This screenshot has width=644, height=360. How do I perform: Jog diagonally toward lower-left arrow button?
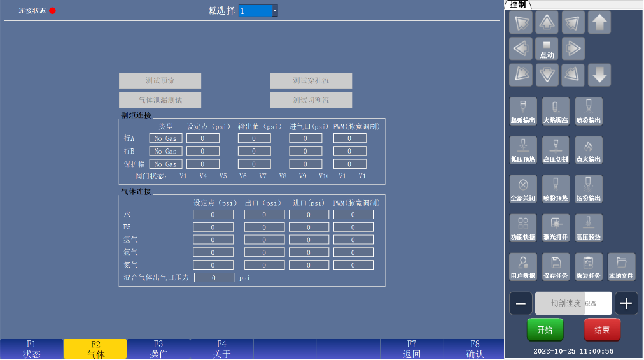click(521, 75)
